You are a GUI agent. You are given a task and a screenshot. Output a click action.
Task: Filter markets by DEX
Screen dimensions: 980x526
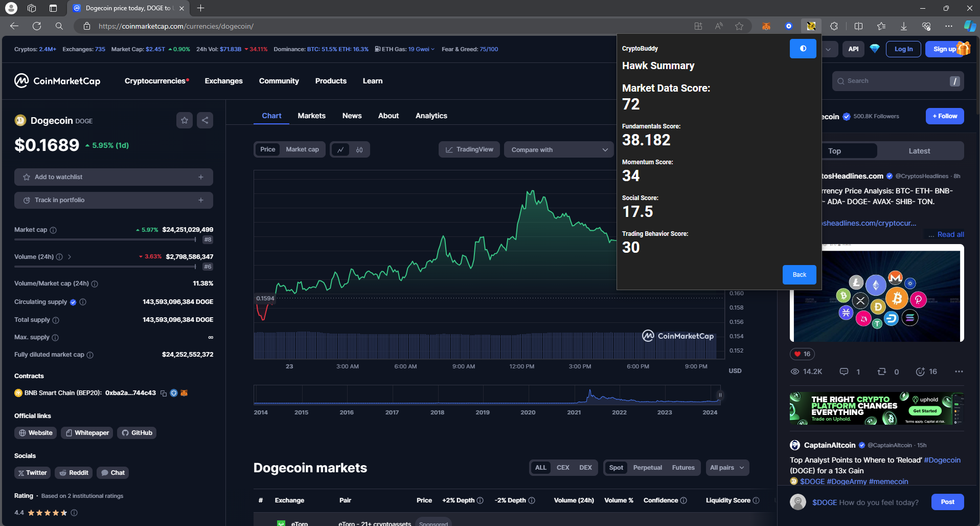585,468
